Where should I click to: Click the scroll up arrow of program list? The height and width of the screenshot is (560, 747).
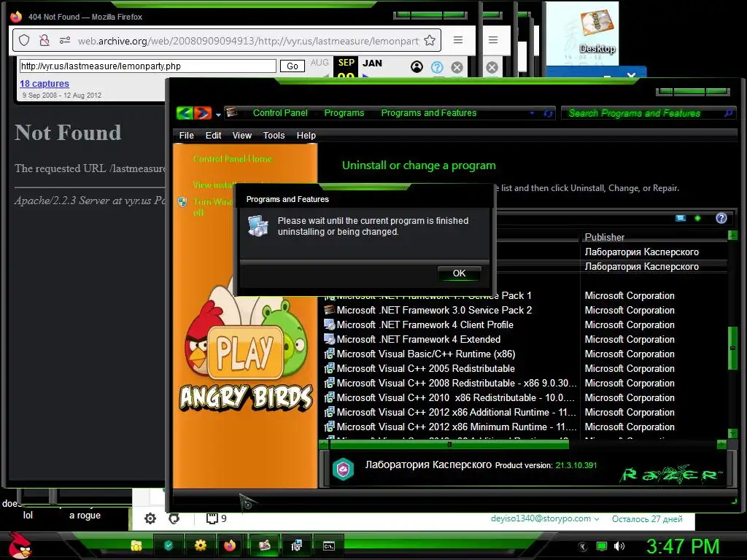point(732,235)
